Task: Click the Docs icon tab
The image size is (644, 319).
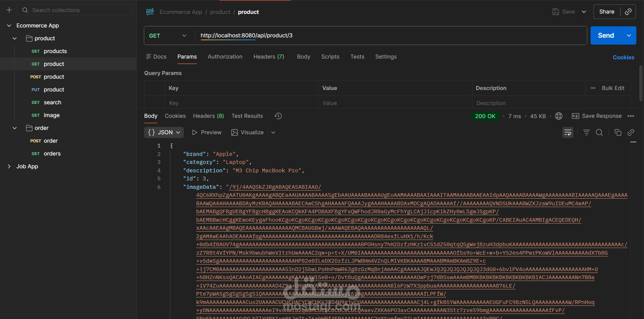Action: [156, 57]
